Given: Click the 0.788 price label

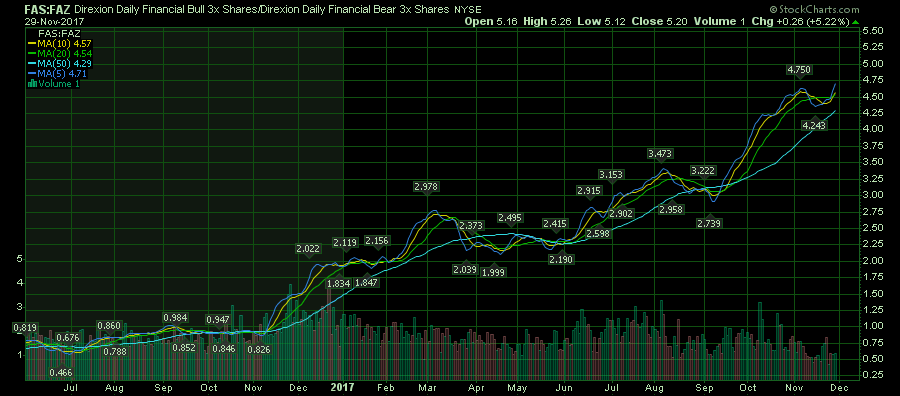Looking at the screenshot, I should [115, 351].
